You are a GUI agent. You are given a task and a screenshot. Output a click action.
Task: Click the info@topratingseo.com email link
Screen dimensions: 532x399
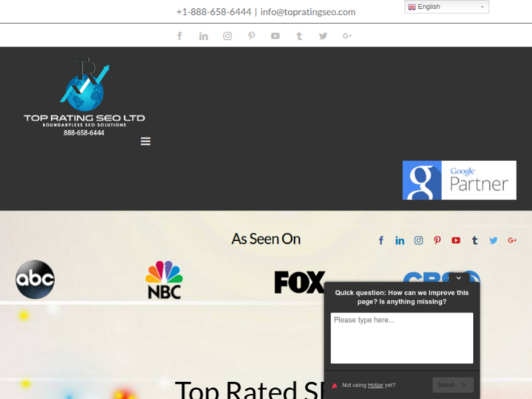(x=308, y=12)
